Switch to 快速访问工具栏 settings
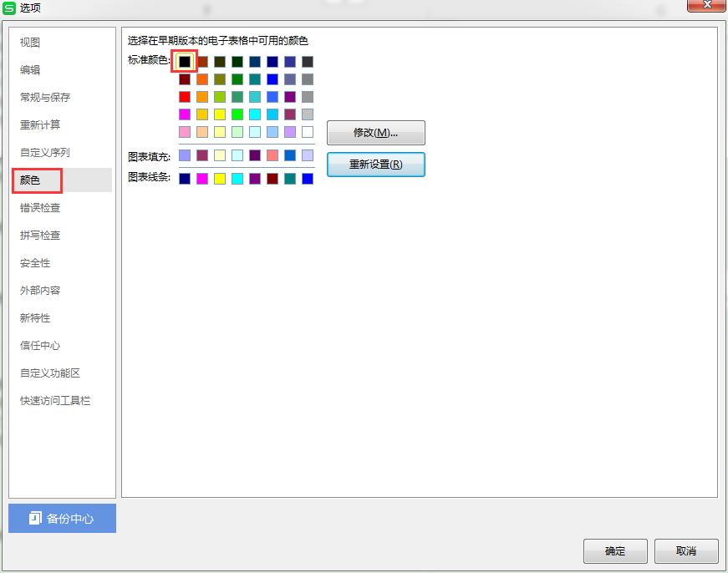The width and height of the screenshot is (728, 573). (55, 401)
